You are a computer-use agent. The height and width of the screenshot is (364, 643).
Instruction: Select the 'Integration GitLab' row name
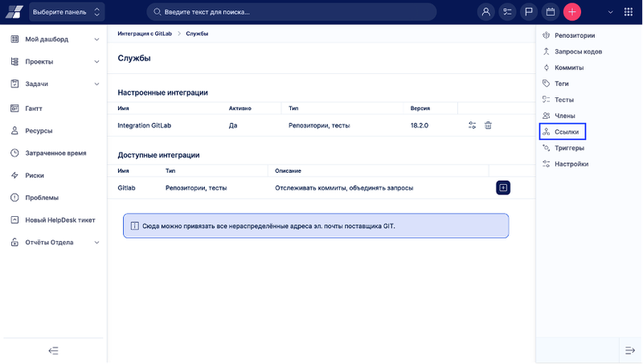point(144,125)
